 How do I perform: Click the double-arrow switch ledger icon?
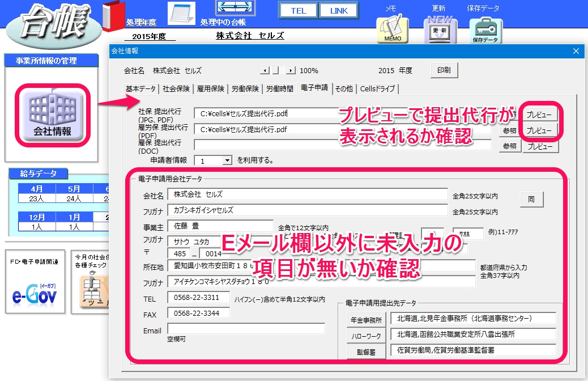235,7
